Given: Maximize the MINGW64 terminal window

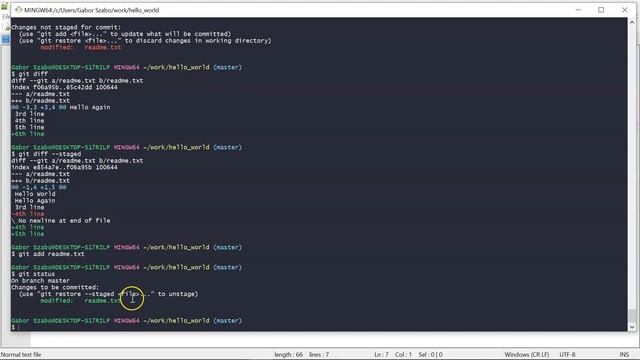Looking at the screenshot, I should click(x=601, y=10).
